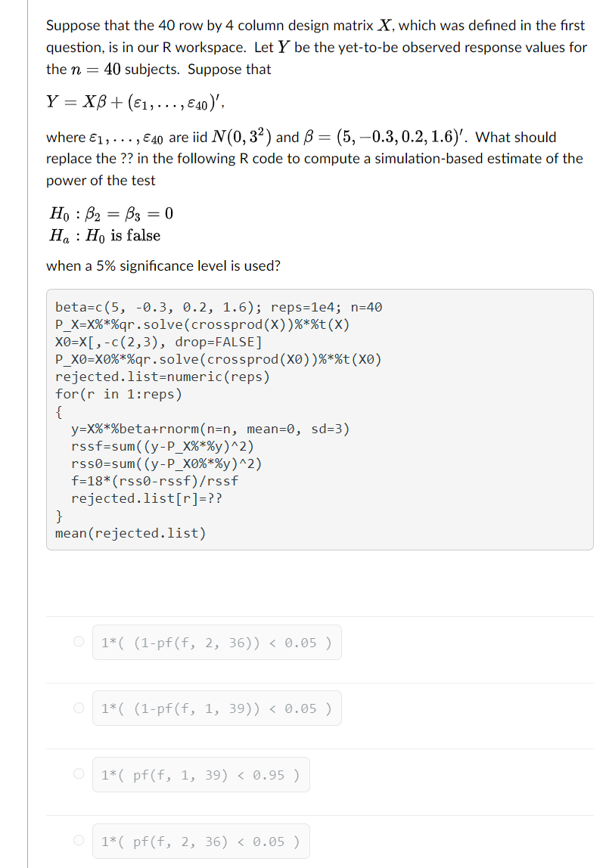Select the radio button for answer option one
Screen dimensions: 609x868
(78, 641)
